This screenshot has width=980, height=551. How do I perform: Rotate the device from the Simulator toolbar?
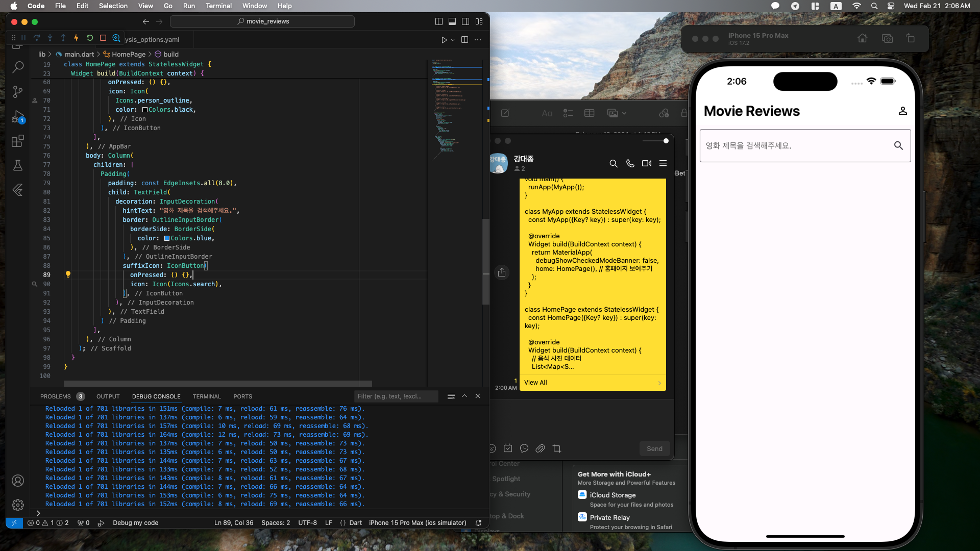911,39
